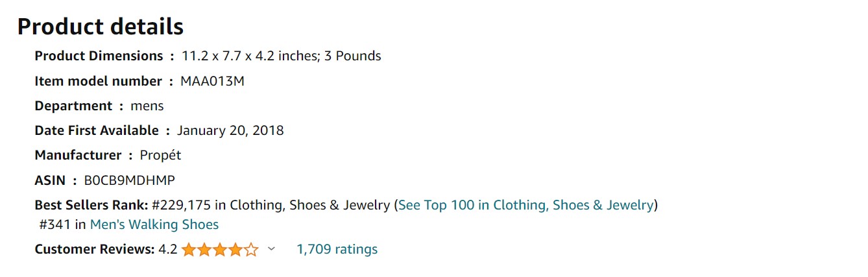Click the Best Sellers Rank label

click(91, 205)
